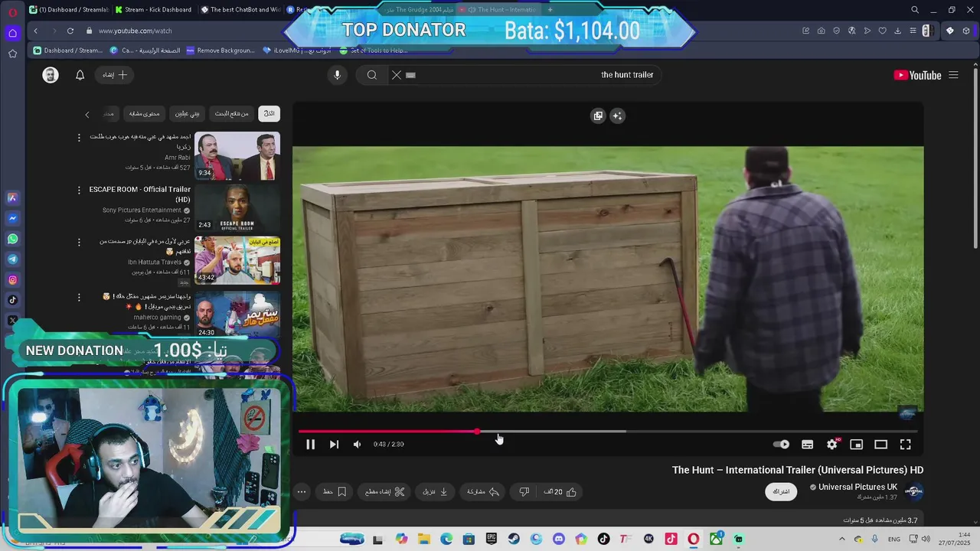Screen dimensions: 980x551
Task: Enter fullscreen mode
Action: point(905,445)
